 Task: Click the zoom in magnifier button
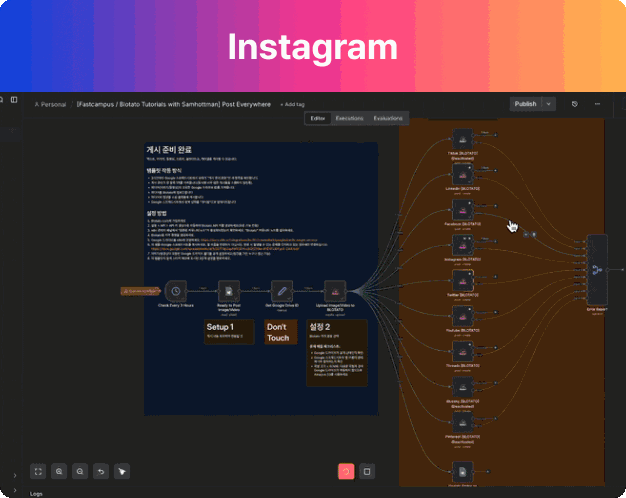(x=59, y=472)
